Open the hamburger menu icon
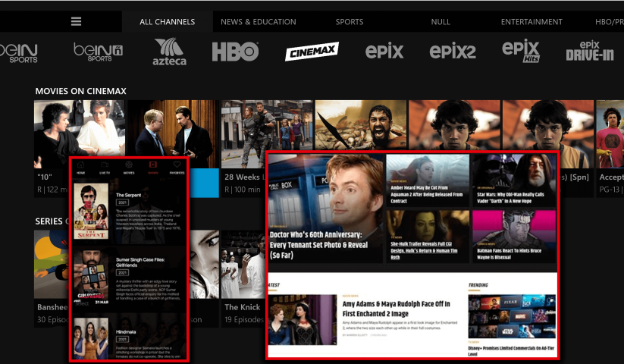 pos(76,21)
